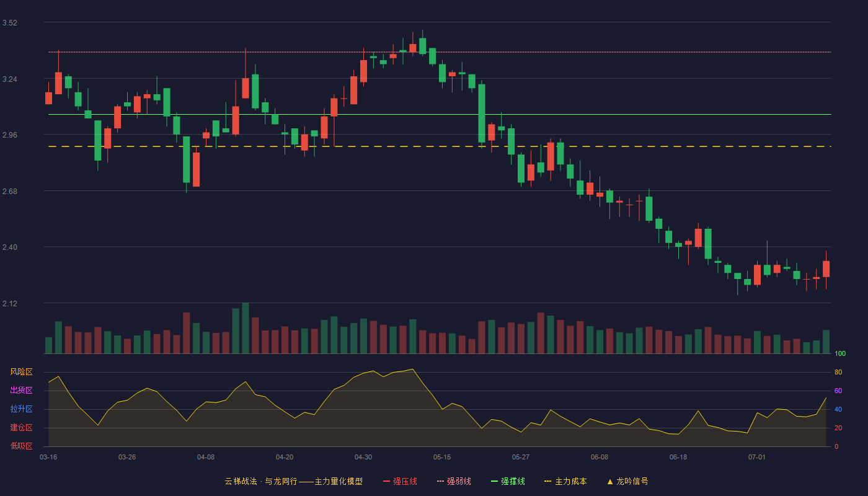Screen dimensions: 868x496
Task: Toggle the 主力成本 legend item
Action: click(x=565, y=481)
